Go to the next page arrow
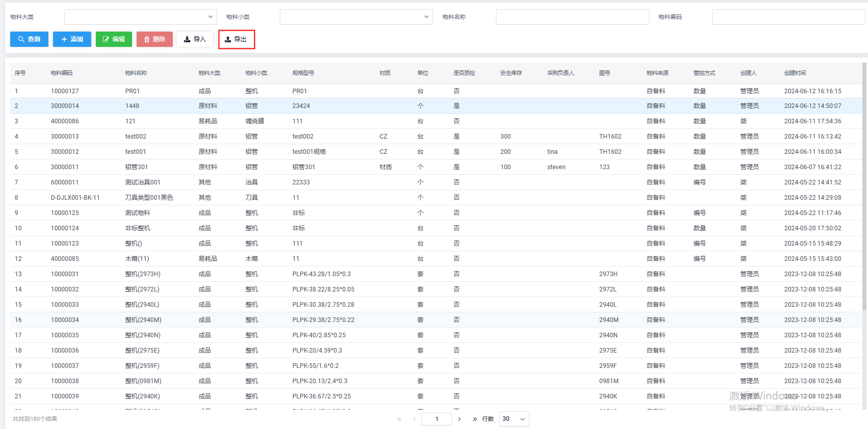 (459, 419)
